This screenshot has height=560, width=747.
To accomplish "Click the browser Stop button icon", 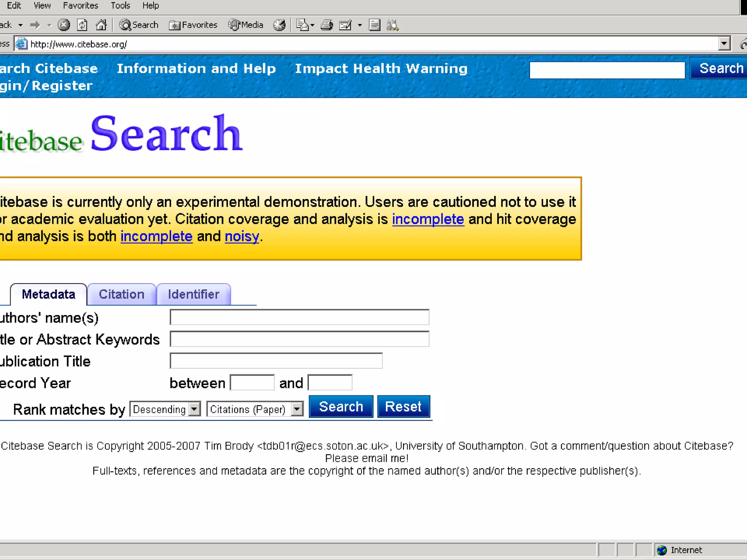I will [x=64, y=25].
